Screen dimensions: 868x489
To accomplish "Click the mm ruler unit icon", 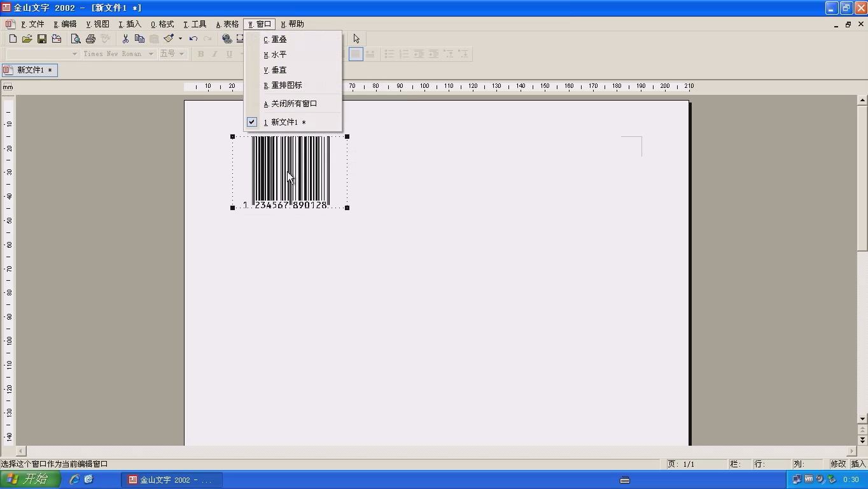I will tap(8, 87).
